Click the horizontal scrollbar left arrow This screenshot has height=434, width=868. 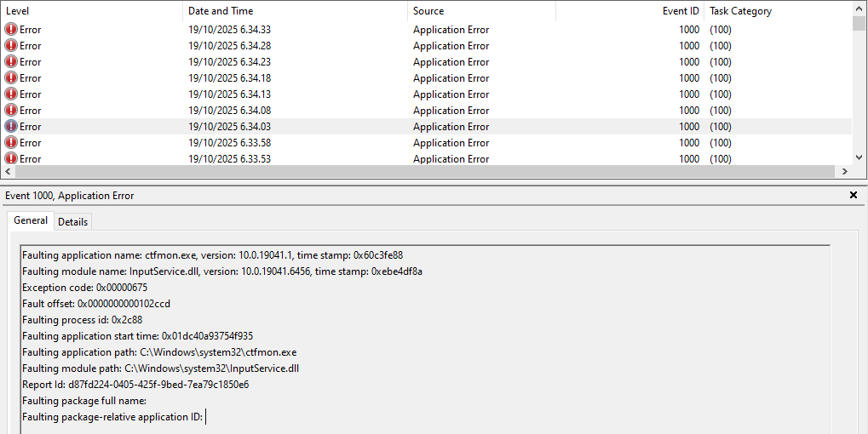click(7, 171)
